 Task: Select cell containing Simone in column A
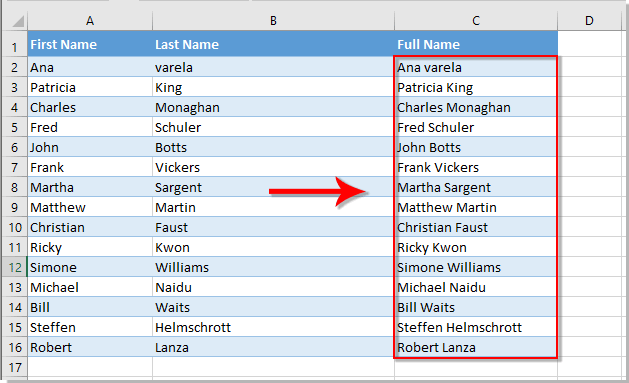90,267
